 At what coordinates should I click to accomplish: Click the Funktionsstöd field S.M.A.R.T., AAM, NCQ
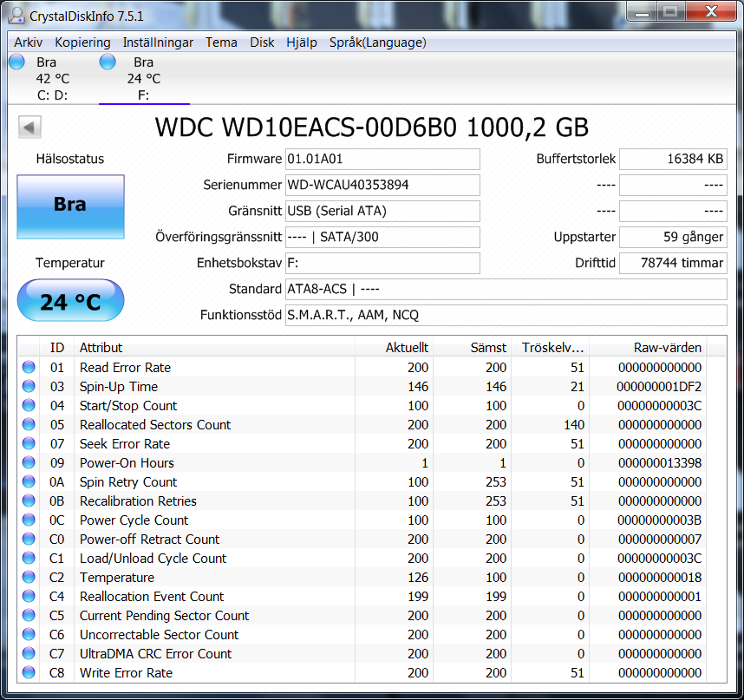506,315
